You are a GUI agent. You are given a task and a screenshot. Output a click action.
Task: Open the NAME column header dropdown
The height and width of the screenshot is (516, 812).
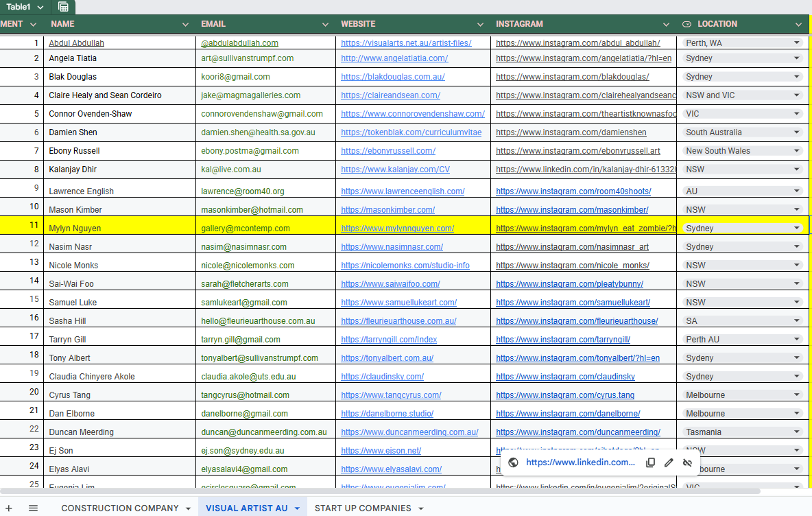pyautogui.click(x=185, y=24)
